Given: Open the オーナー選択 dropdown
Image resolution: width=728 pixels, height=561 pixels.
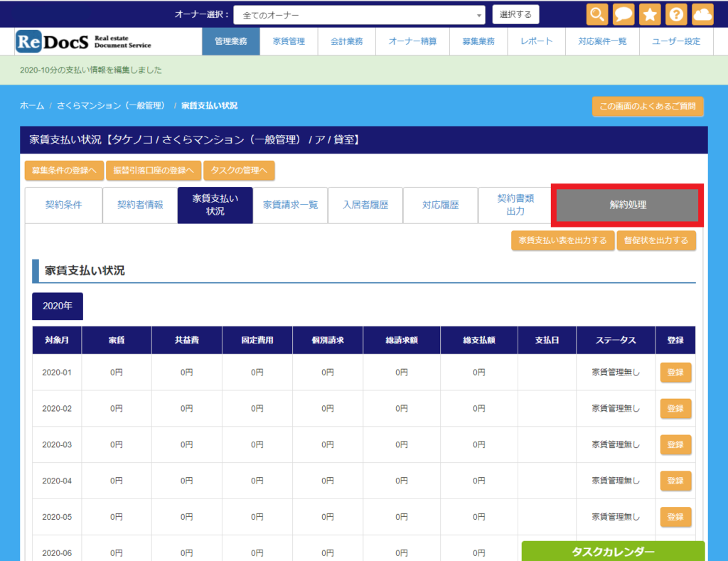Looking at the screenshot, I should [359, 15].
